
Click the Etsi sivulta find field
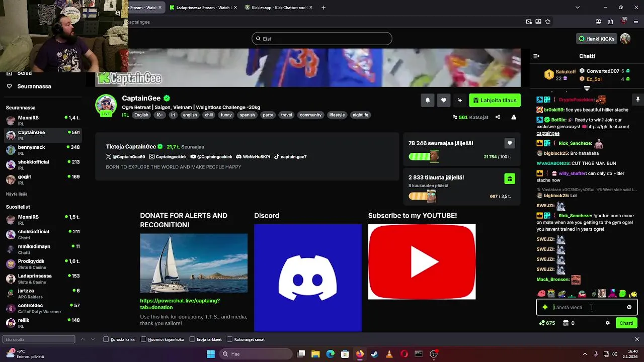pos(39,339)
